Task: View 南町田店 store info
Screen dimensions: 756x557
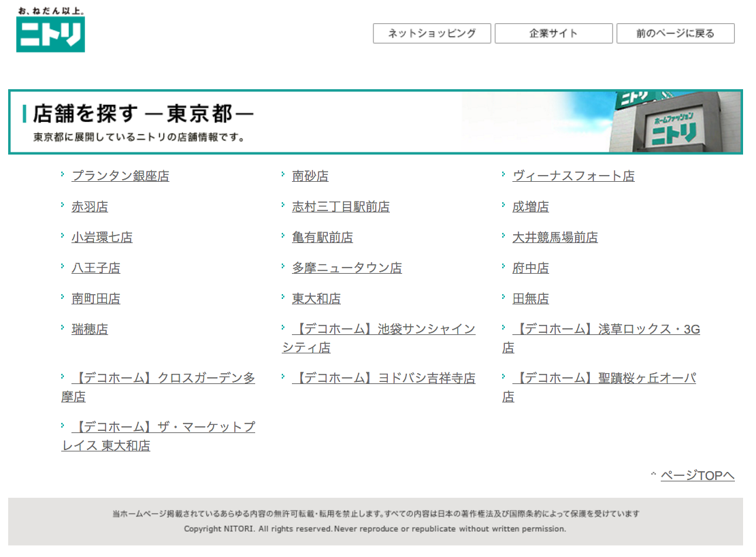Action: (x=96, y=299)
